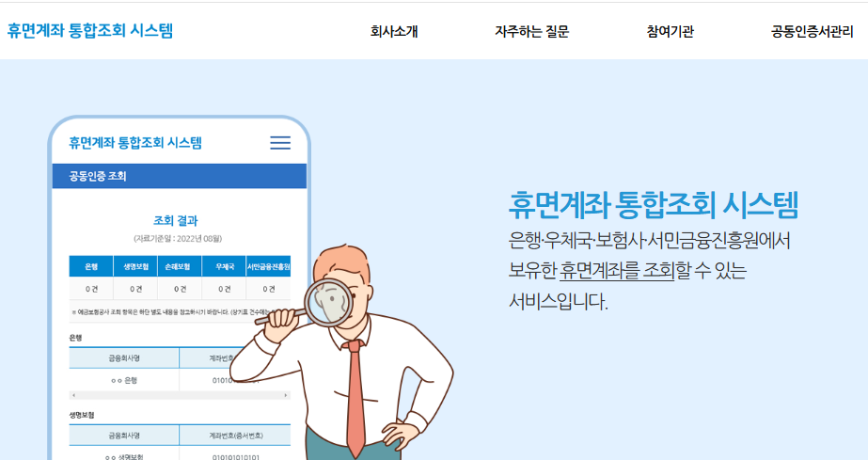Click the 조회 결과 heading in the mockup
The image size is (868, 460).
176,220
